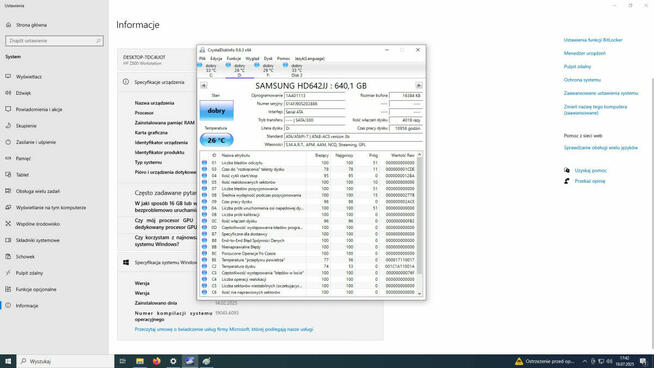Open Ochrona systemu link

pos(582,80)
